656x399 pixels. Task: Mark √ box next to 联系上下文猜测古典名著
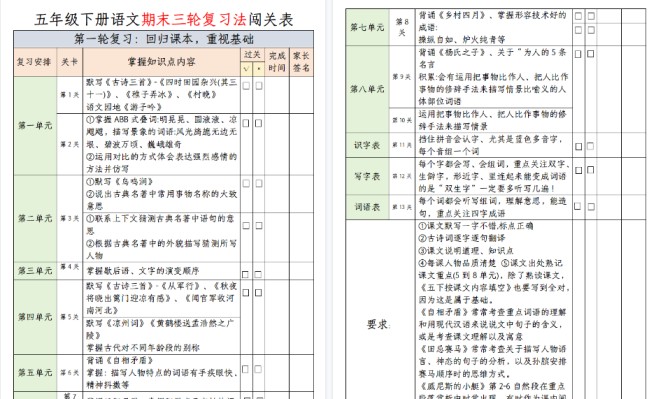(x=246, y=226)
